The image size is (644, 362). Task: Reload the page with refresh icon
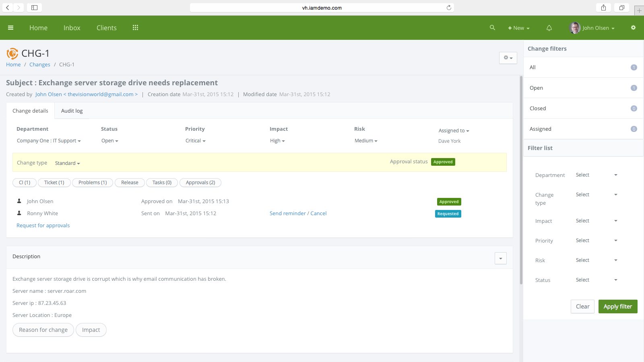point(449,8)
